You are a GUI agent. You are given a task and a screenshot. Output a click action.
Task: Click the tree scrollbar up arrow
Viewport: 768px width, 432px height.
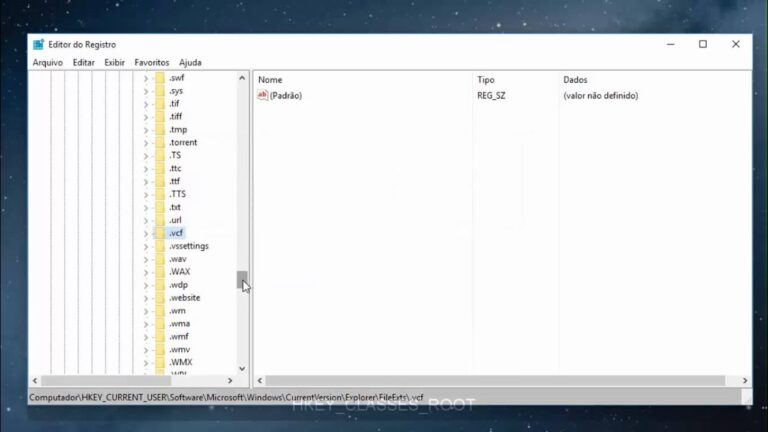(x=242, y=78)
